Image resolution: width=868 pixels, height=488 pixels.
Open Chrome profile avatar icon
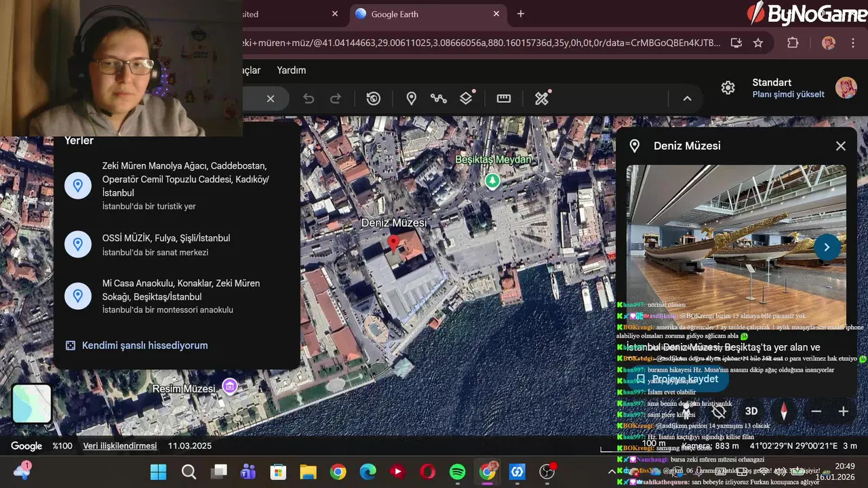(828, 43)
